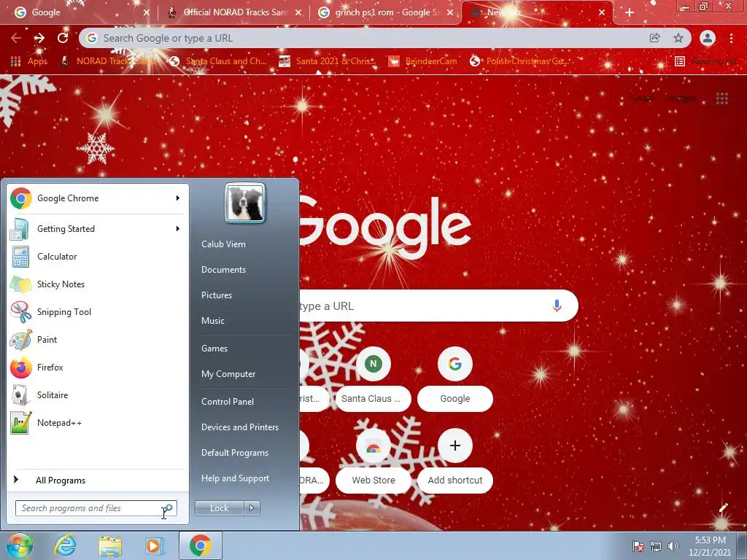
Task: Click the Chrome address bar
Action: pyautogui.click(x=371, y=38)
